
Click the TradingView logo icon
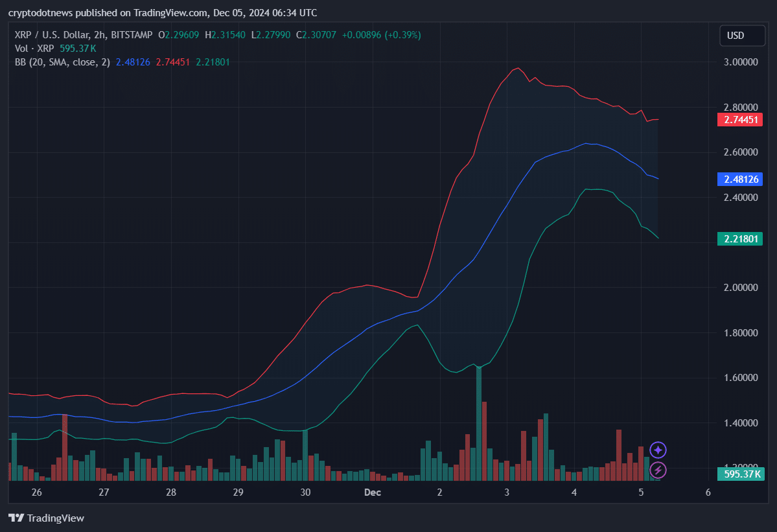[16, 518]
